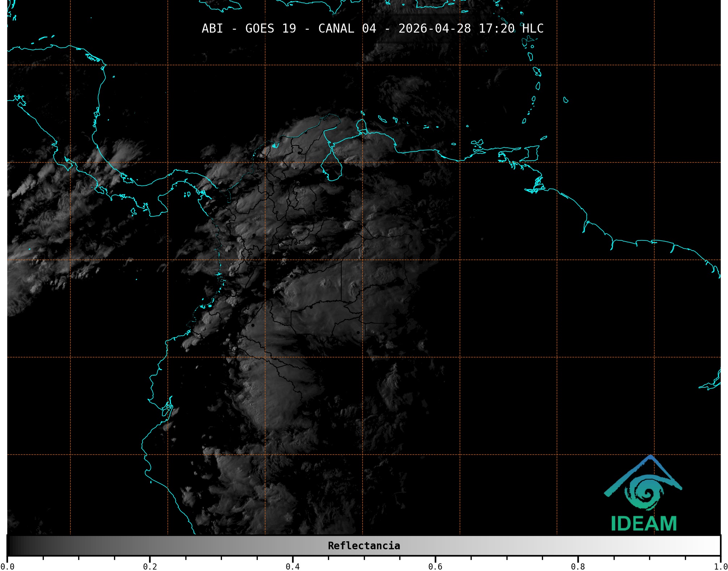Image resolution: width=728 pixels, height=571 pixels.
Task: Click the 0.6 tick label on colorbar
Action: (x=435, y=566)
